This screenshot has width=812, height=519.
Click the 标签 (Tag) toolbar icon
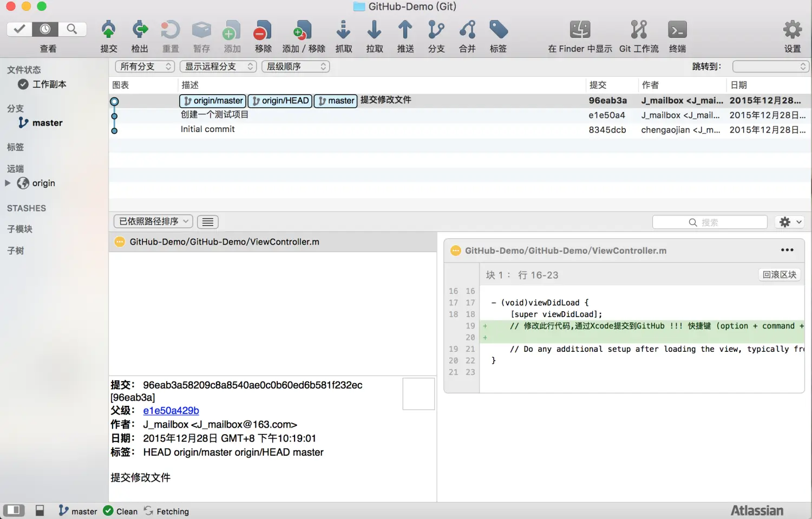coord(499,30)
